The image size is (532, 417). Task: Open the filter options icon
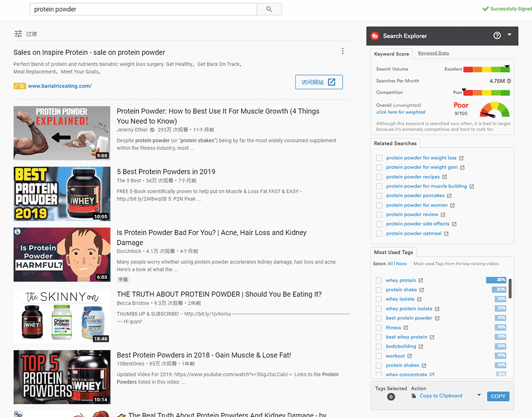pos(18,34)
